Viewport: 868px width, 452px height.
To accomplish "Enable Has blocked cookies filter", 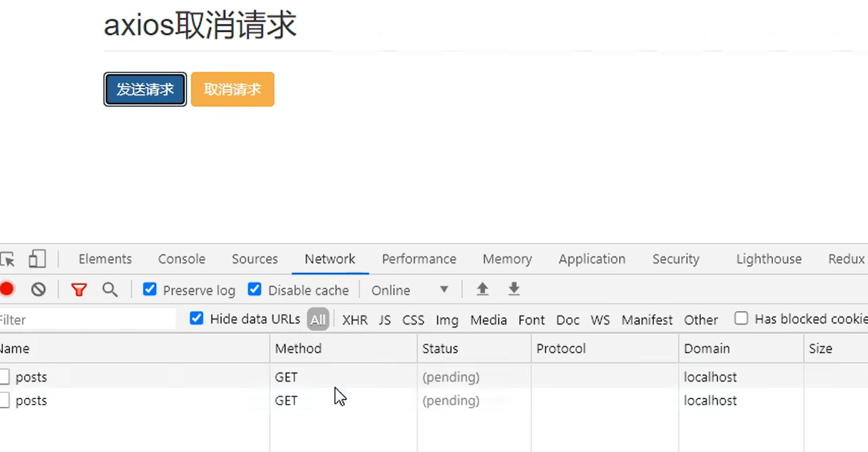I will (741, 318).
